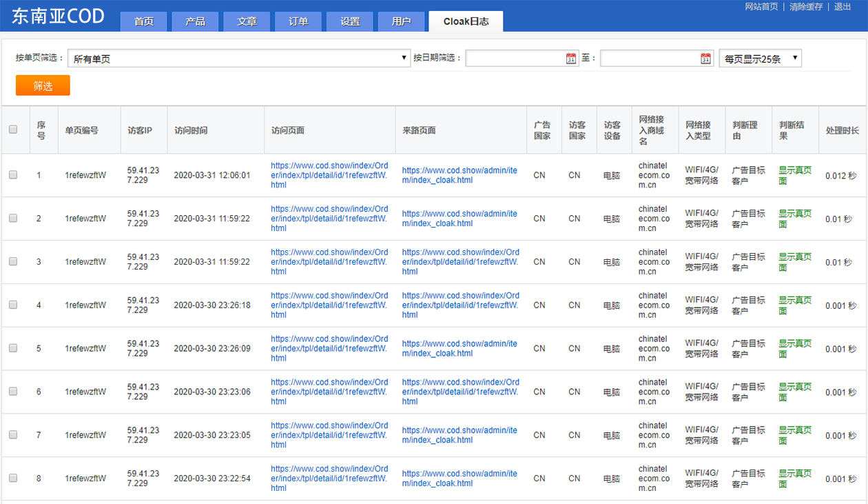The width and height of the screenshot is (868, 504).
Task: Open the 订单 tab
Action: point(299,21)
